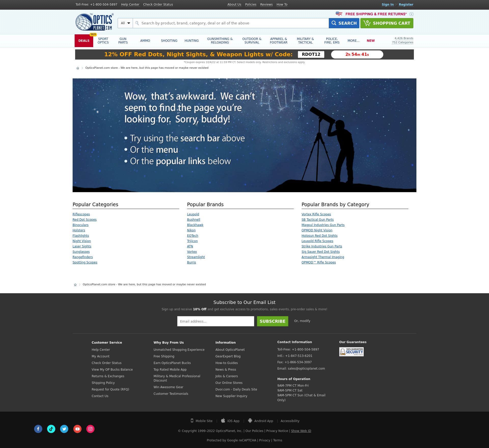
Task: Open the Outdoor & Survival menu
Action: pos(252,41)
